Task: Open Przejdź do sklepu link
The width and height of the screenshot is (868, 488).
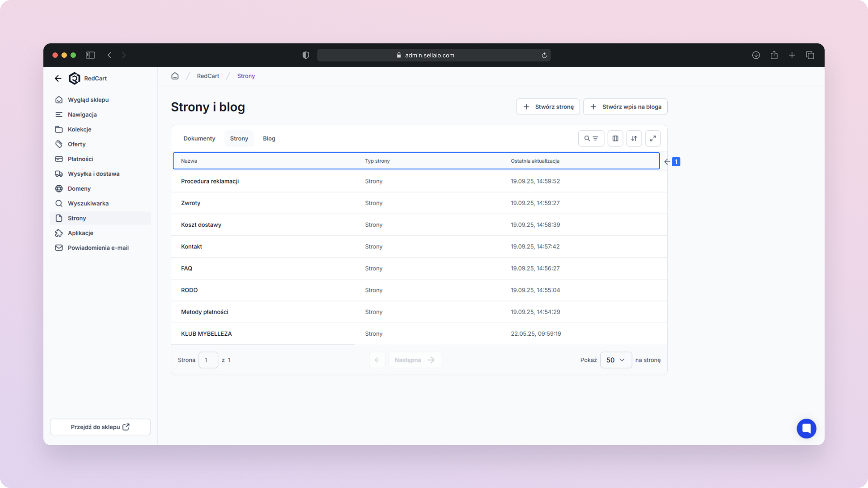Action: click(100, 427)
